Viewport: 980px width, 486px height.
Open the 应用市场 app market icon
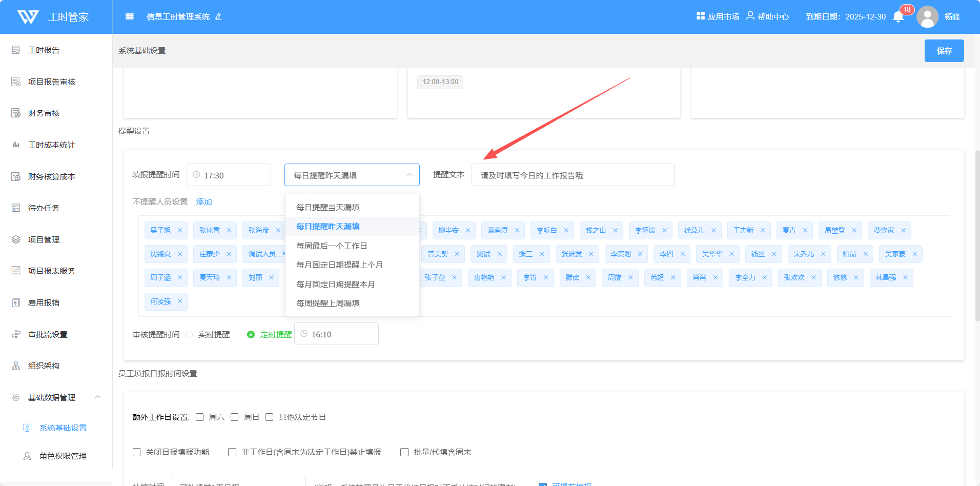pyautogui.click(x=701, y=16)
